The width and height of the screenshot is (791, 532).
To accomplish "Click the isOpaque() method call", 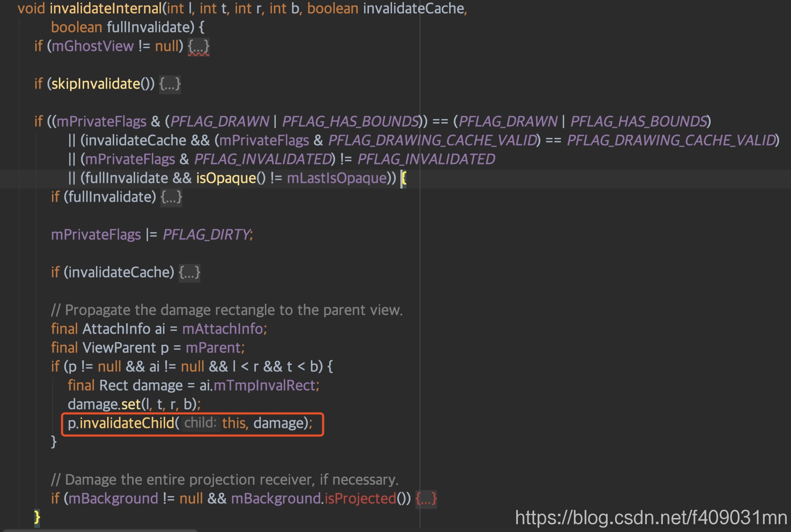I will 231,178.
